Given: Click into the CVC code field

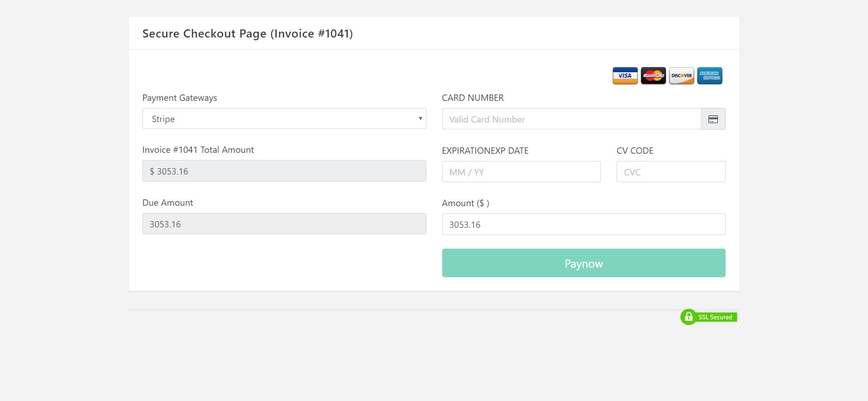Looking at the screenshot, I should coord(670,172).
